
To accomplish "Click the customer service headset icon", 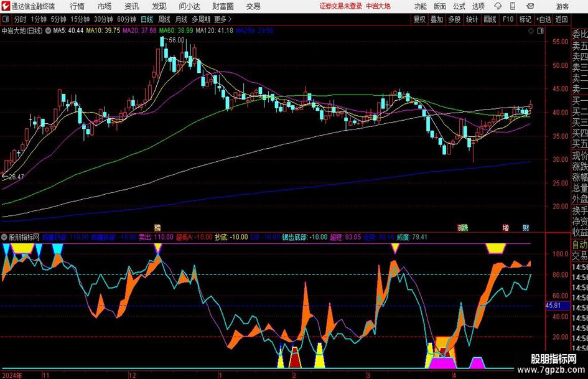I will [498, 6].
